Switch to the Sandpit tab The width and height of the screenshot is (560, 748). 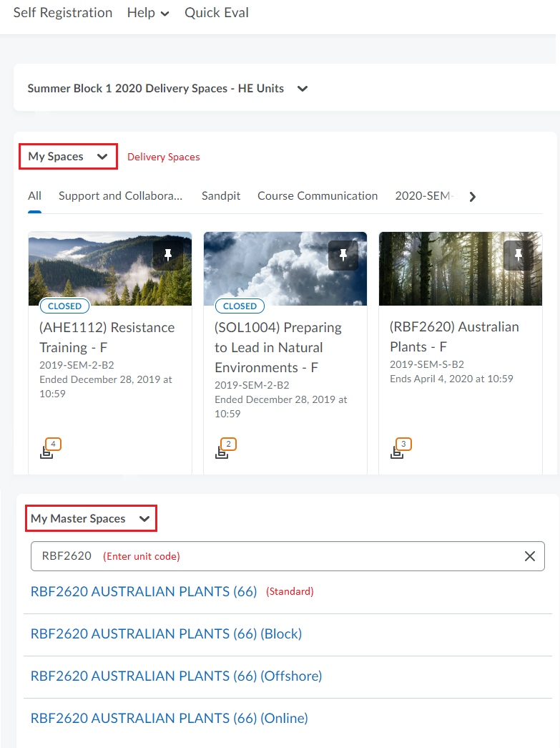tap(221, 196)
